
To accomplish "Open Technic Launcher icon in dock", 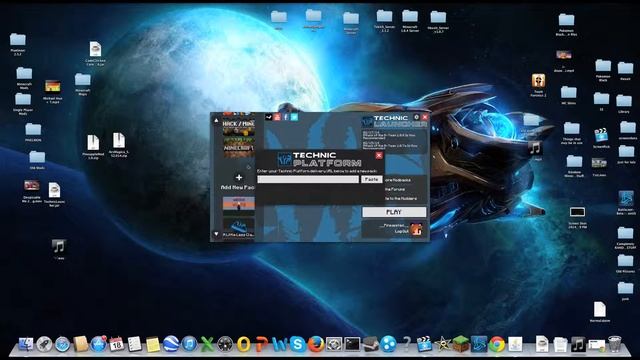I will tap(479, 344).
